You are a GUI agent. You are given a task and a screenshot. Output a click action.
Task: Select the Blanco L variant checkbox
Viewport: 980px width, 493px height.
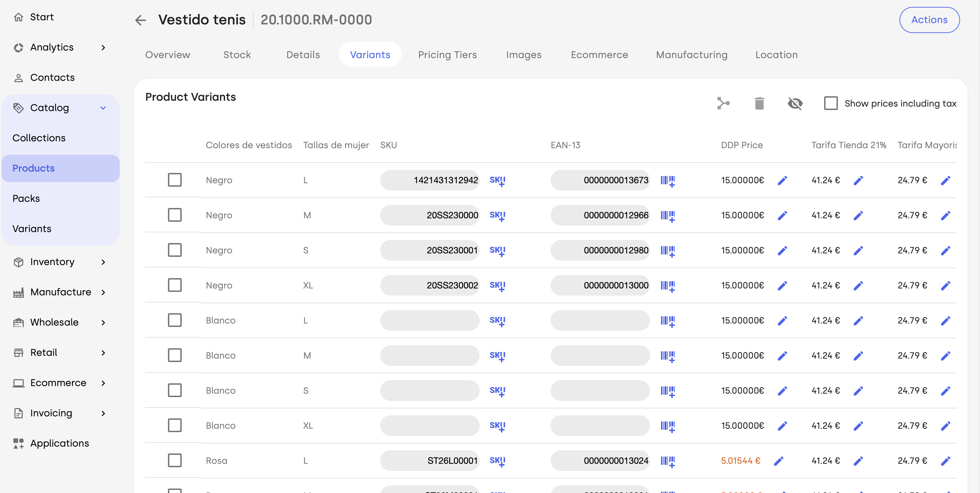pos(174,320)
